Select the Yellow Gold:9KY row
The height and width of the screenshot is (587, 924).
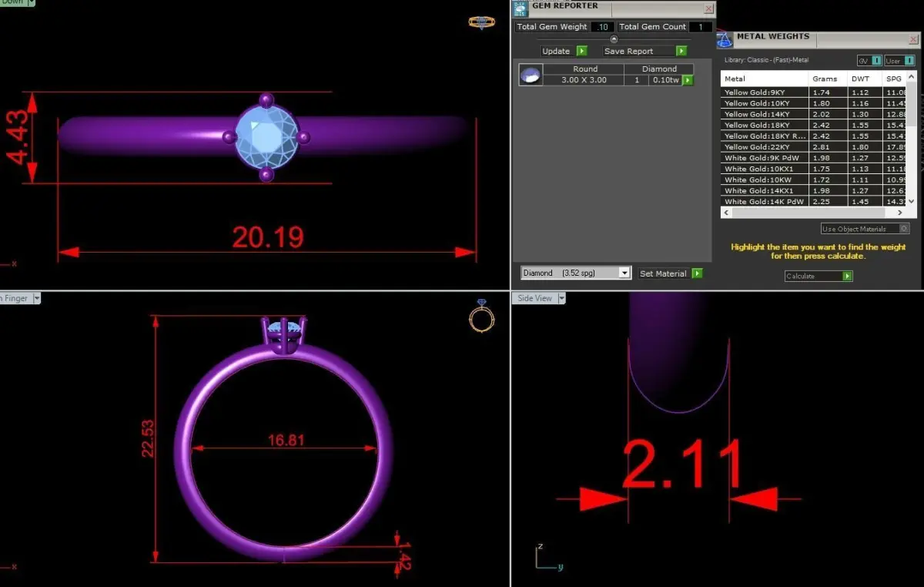coord(813,92)
